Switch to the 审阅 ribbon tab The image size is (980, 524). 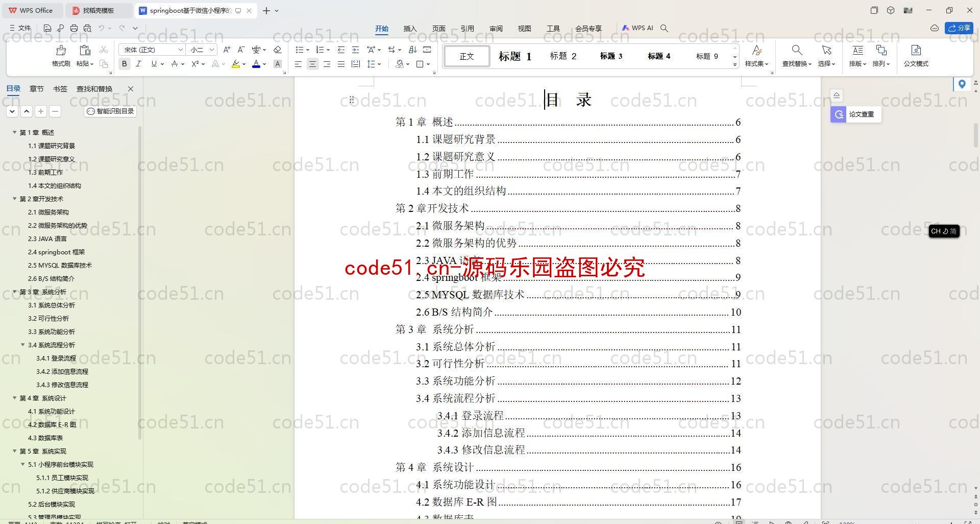[496, 29]
